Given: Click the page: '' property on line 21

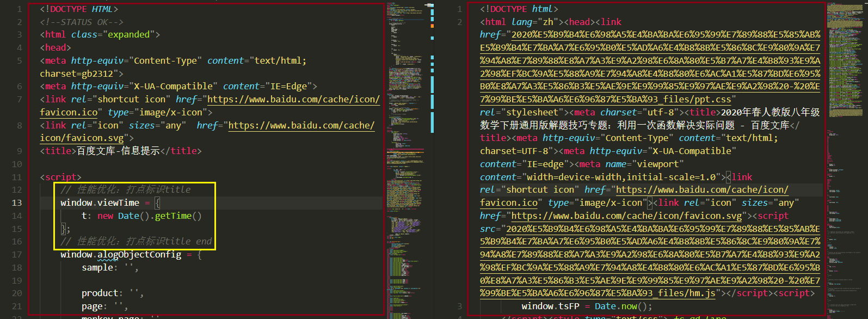Looking at the screenshot, I should [105, 306].
